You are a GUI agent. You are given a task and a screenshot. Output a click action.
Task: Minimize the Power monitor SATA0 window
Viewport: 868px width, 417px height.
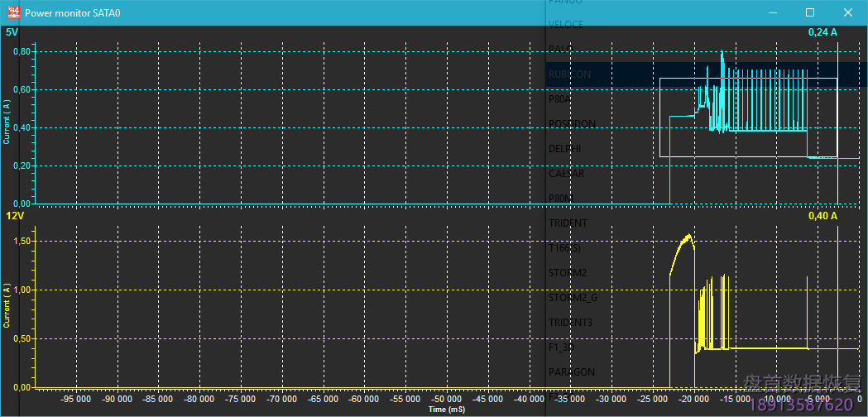pos(772,12)
